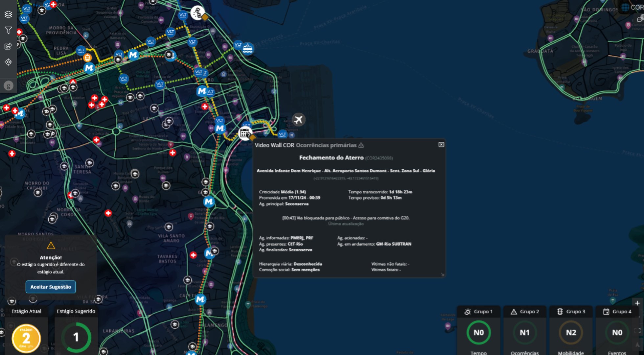This screenshot has height=355, width=644.
Task: Toggle fullscreen map view icon
Action: point(637,331)
